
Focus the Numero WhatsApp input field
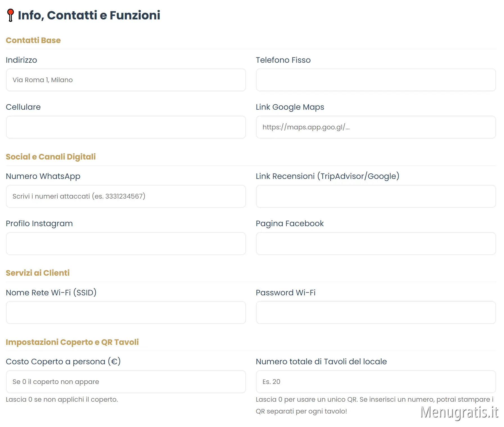click(x=126, y=196)
